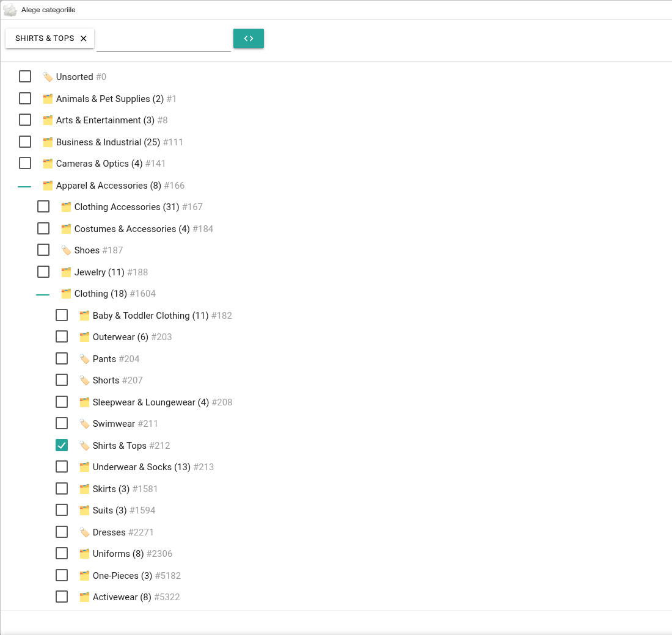Tick the Swimwear checkbox

click(x=62, y=423)
